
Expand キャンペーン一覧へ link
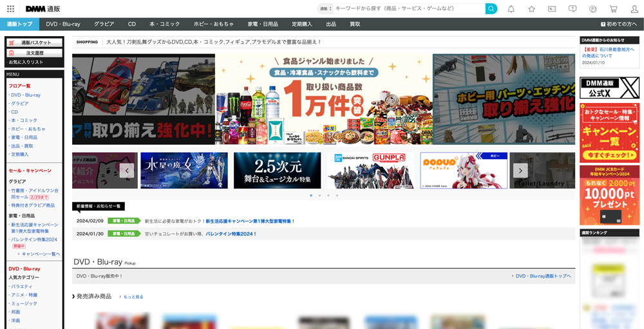[x=41, y=254]
